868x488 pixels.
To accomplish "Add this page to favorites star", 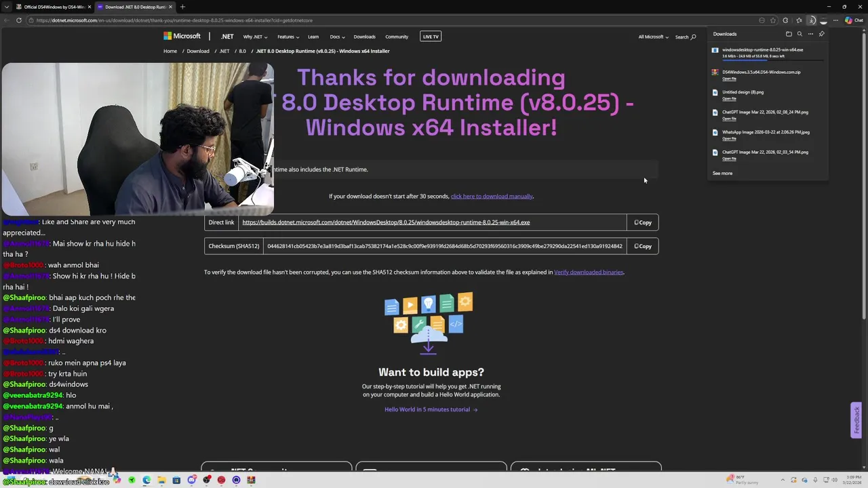I will [773, 20].
